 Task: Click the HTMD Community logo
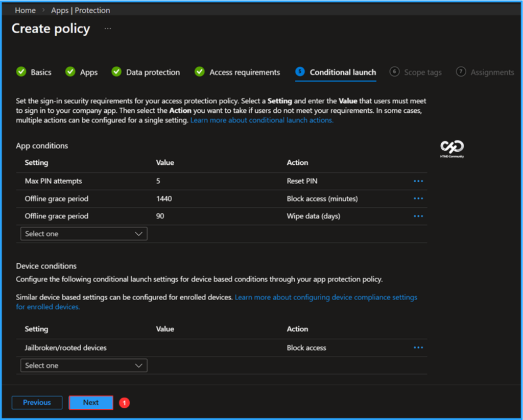[451, 148]
